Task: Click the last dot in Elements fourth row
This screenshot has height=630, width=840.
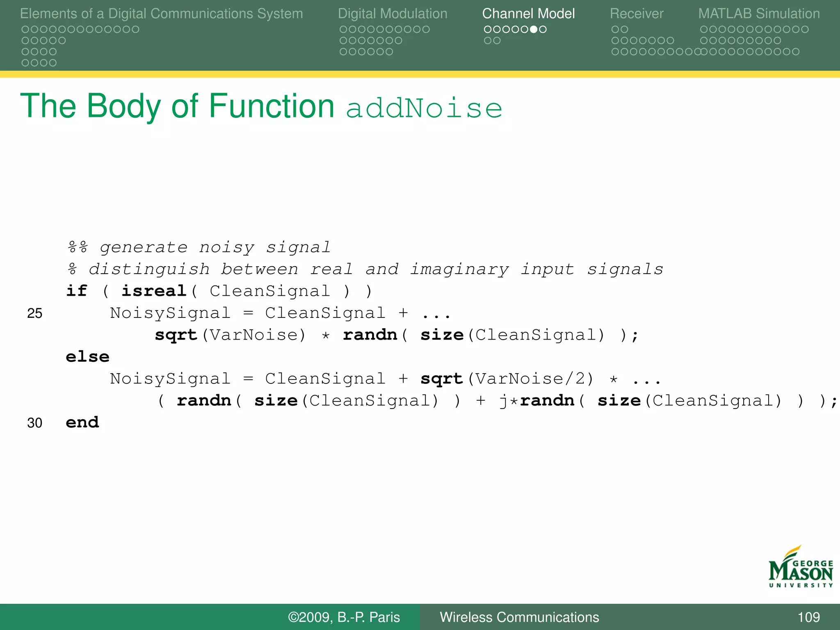Action: point(53,63)
